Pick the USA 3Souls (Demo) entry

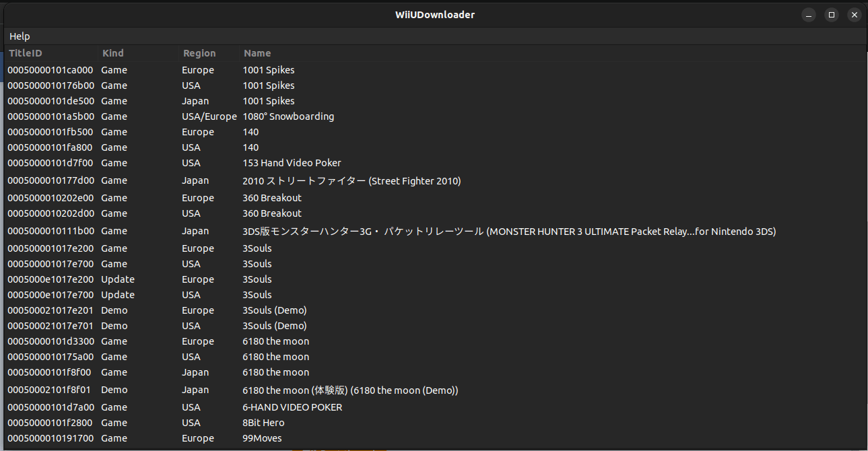click(274, 326)
